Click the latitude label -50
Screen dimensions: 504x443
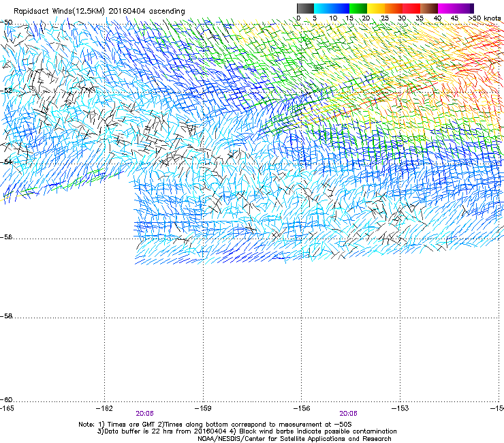[6, 22]
